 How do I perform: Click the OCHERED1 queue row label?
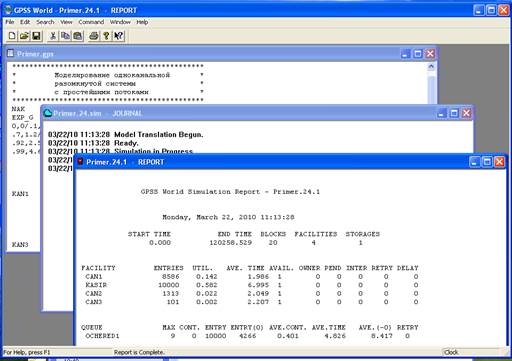(102, 336)
